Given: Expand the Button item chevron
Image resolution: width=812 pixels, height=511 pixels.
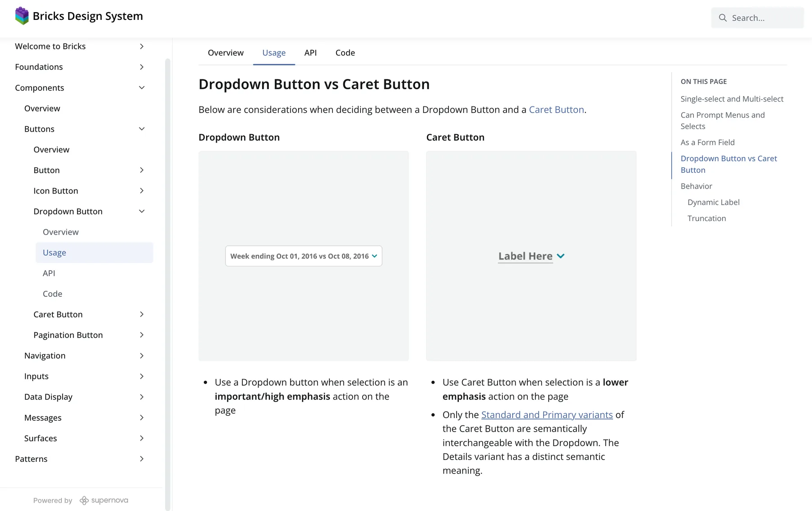Looking at the screenshot, I should (142, 170).
